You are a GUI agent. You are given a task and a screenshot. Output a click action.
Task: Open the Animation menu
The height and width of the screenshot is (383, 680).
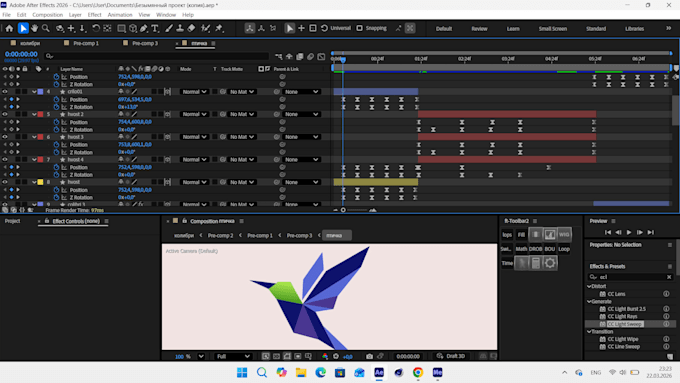[x=120, y=15]
